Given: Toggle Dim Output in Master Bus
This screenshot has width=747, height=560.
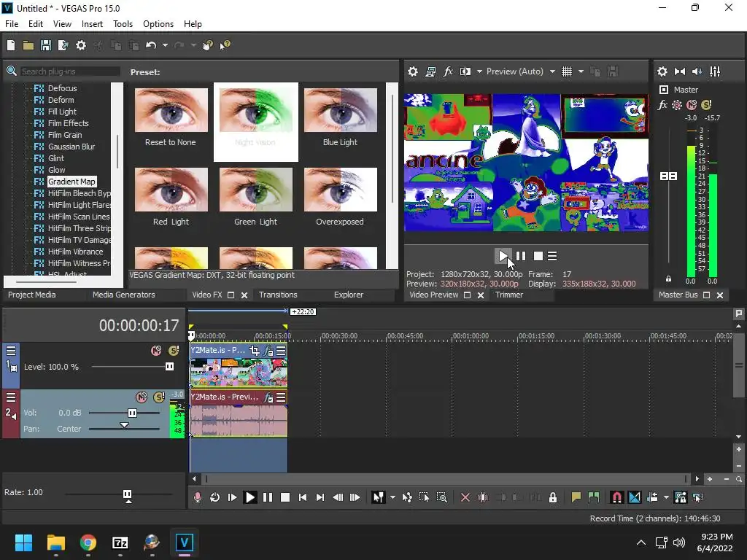Looking at the screenshot, I should pyautogui.click(x=697, y=71).
